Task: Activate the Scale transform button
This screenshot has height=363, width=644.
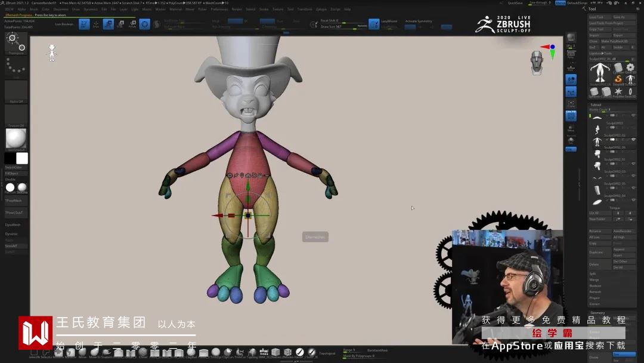Action: click(120, 24)
